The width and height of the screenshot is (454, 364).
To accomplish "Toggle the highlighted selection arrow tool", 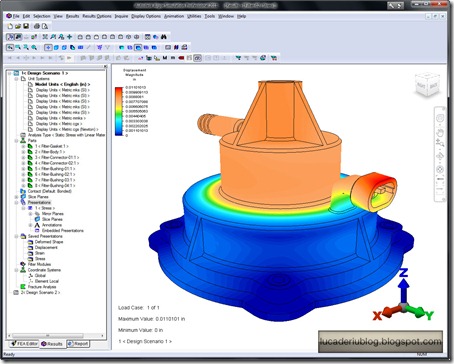I will (x=10, y=47).
